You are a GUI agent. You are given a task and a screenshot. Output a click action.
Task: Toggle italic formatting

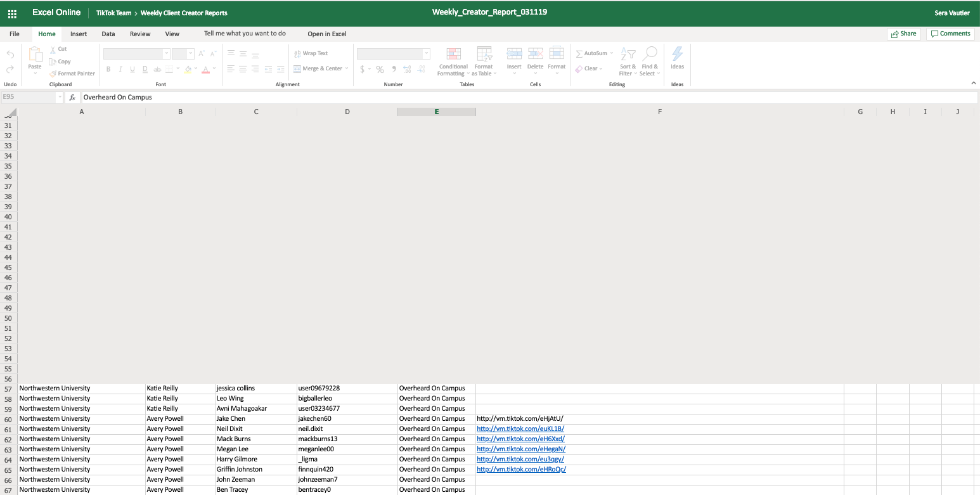(x=120, y=68)
